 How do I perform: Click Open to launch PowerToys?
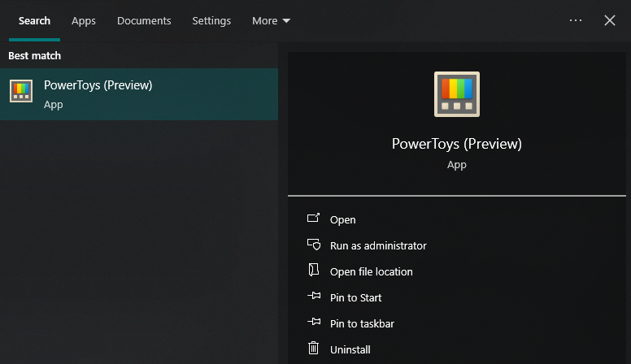(342, 219)
